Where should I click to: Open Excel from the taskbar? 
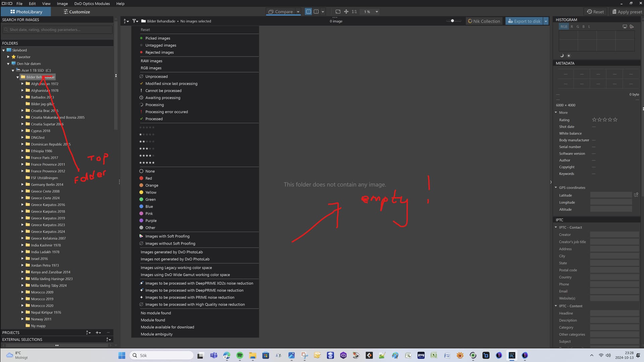[x=434, y=355]
